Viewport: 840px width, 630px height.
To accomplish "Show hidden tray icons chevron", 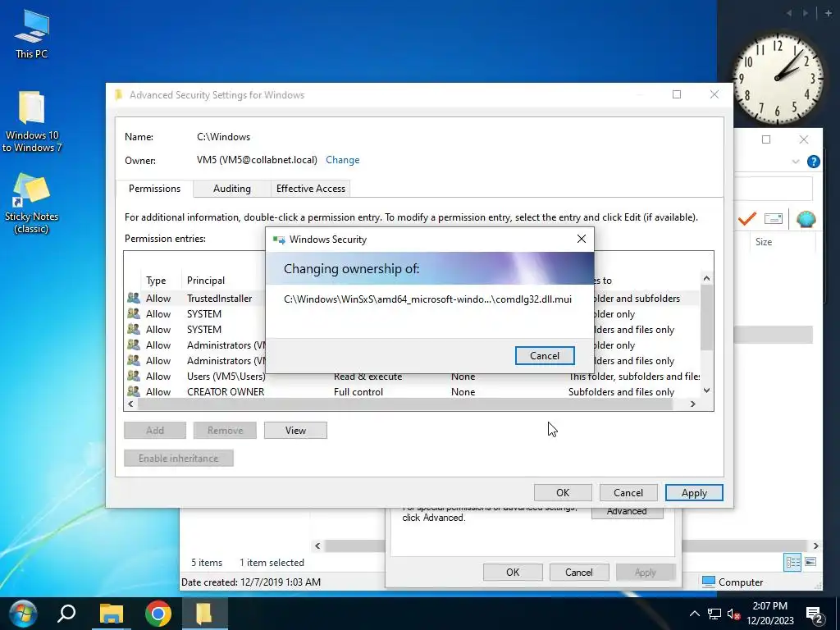I will (x=694, y=614).
